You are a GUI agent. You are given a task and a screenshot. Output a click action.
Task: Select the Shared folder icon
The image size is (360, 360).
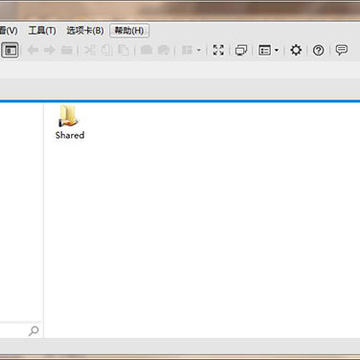pos(68,116)
